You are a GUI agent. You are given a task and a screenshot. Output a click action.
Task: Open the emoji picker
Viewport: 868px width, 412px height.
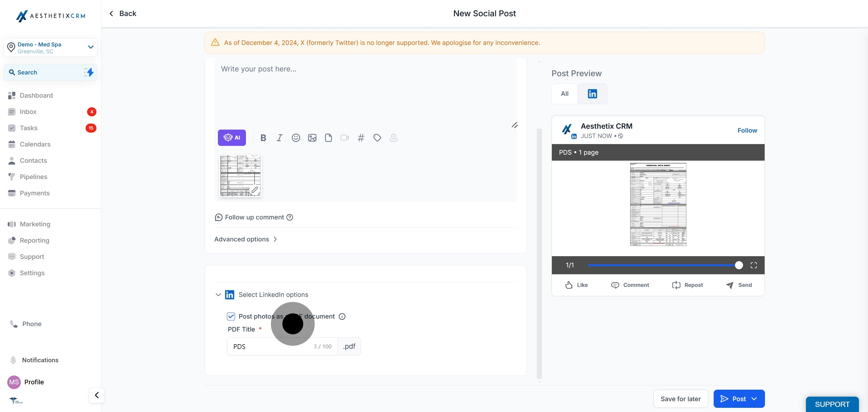[295, 137]
